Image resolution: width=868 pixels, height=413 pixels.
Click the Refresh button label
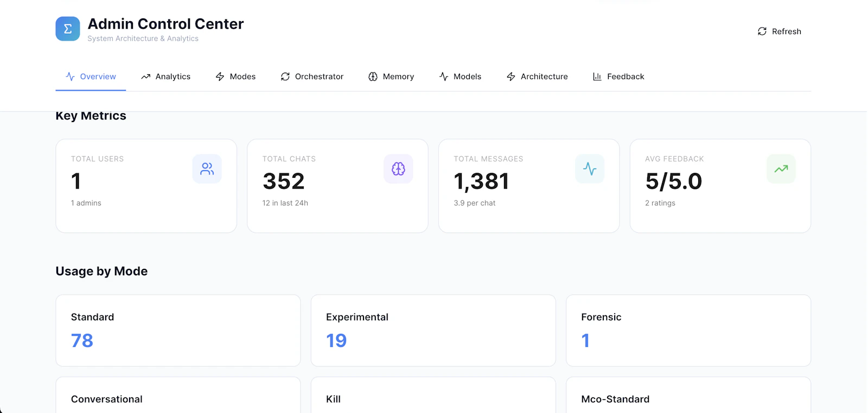[x=787, y=31]
